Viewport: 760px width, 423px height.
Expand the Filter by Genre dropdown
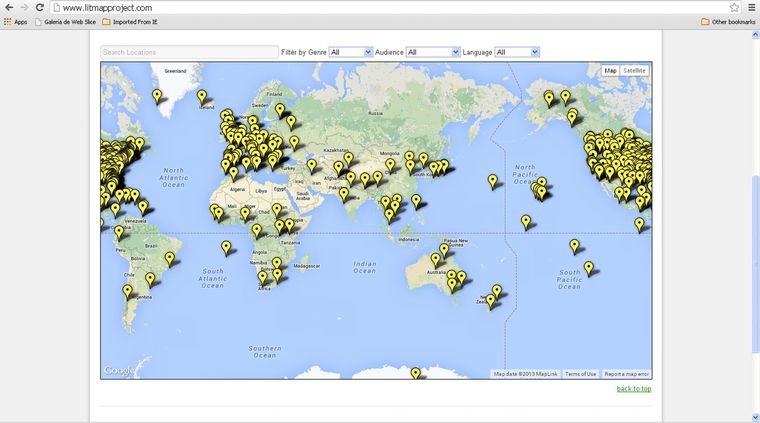[350, 52]
